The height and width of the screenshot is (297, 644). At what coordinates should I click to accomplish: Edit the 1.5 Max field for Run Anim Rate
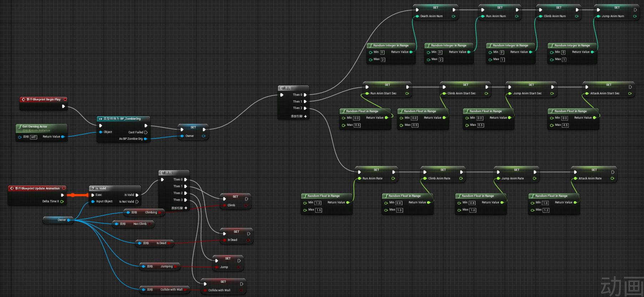(319, 210)
